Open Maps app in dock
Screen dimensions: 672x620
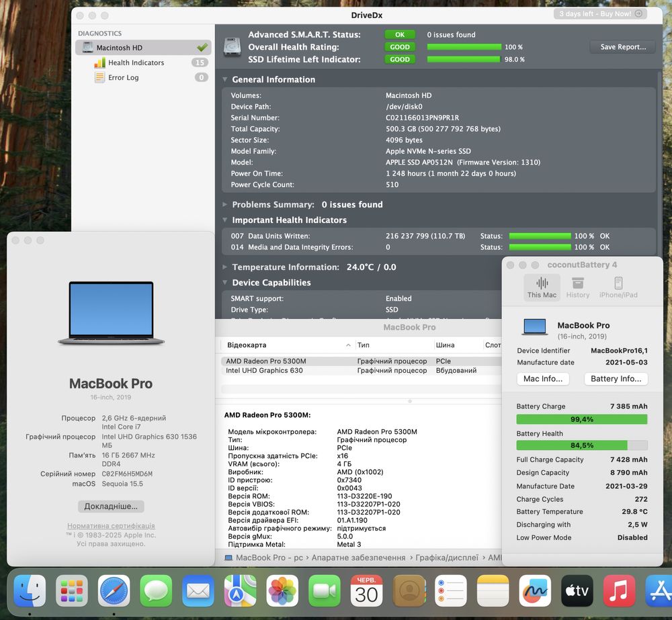tap(240, 591)
